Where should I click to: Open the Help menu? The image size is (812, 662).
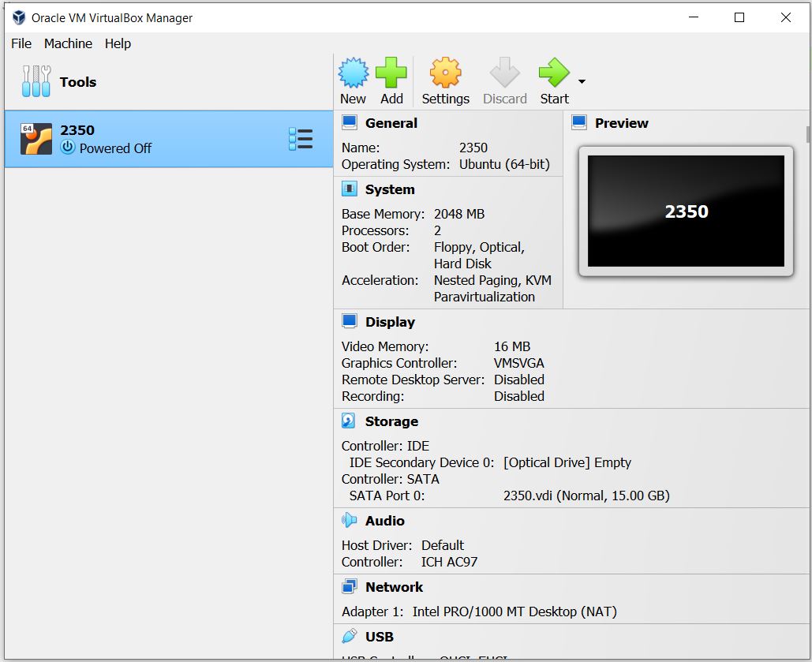tap(118, 43)
